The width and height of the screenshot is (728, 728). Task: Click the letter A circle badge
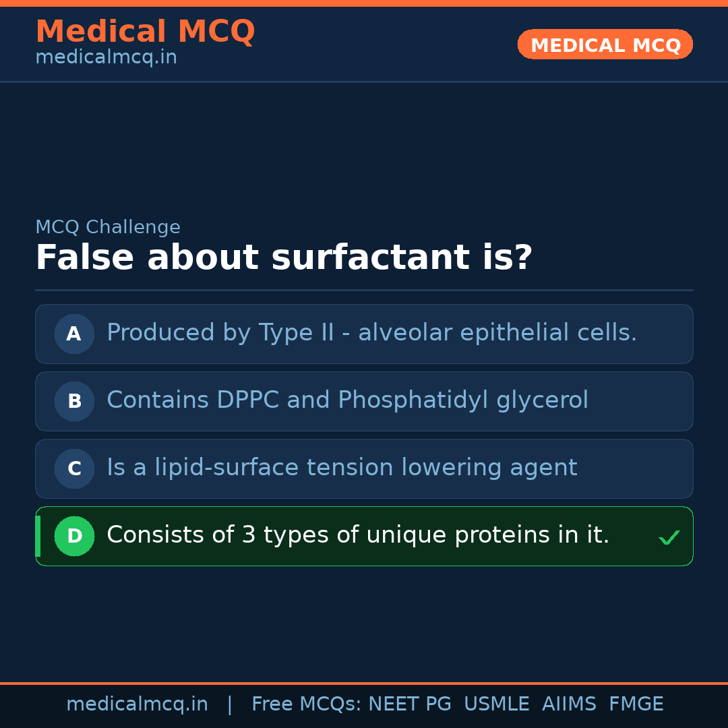pyautogui.click(x=74, y=334)
